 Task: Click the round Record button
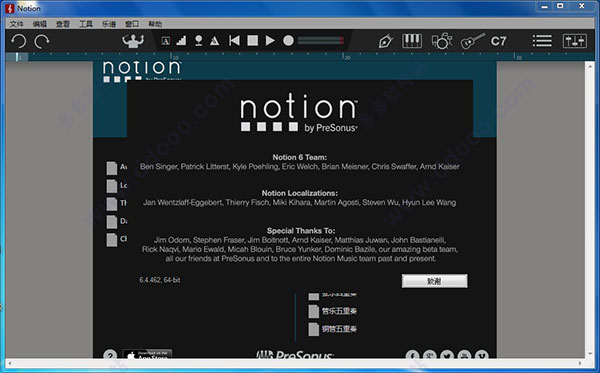pyautogui.click(x=289, y=41)
